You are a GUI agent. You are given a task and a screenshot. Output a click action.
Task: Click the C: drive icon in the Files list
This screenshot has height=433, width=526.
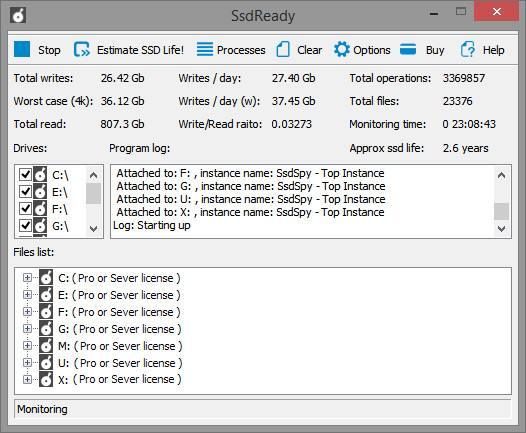coord(46,278)
